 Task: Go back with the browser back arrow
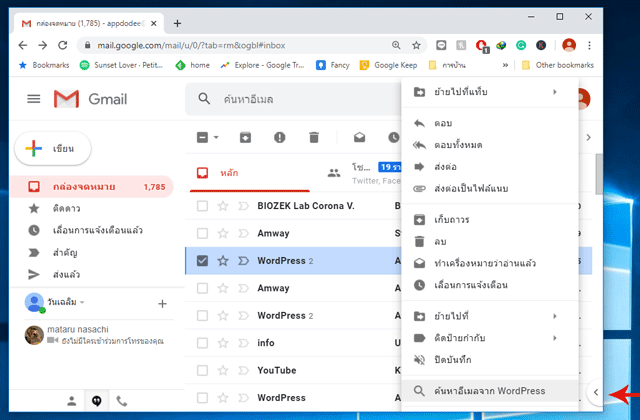(23, 45)
